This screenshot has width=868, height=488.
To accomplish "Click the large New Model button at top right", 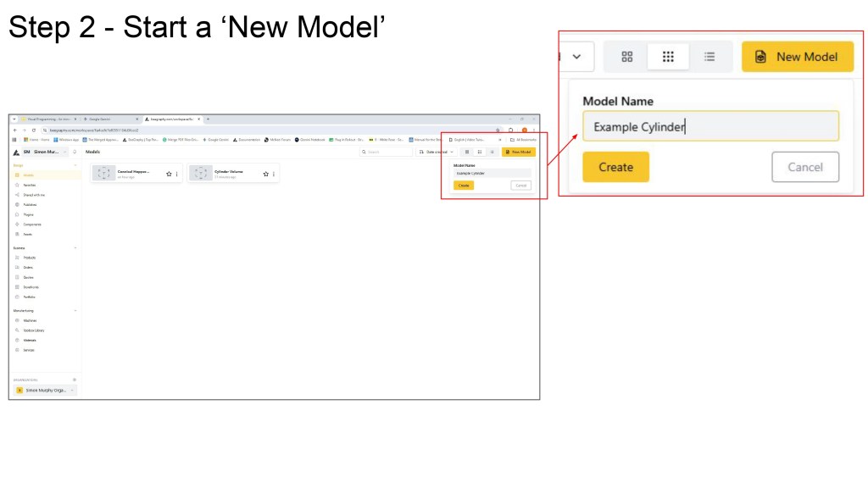I will coord(797,57).
